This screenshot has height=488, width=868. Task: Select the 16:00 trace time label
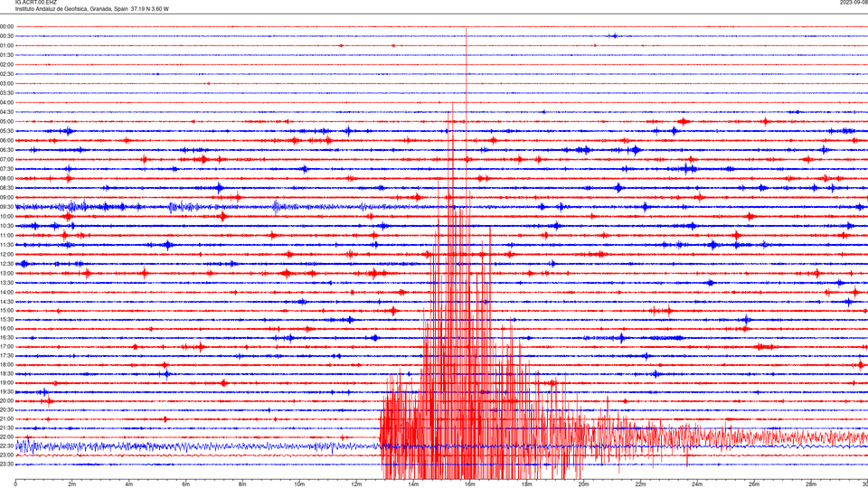pos(6,329)
